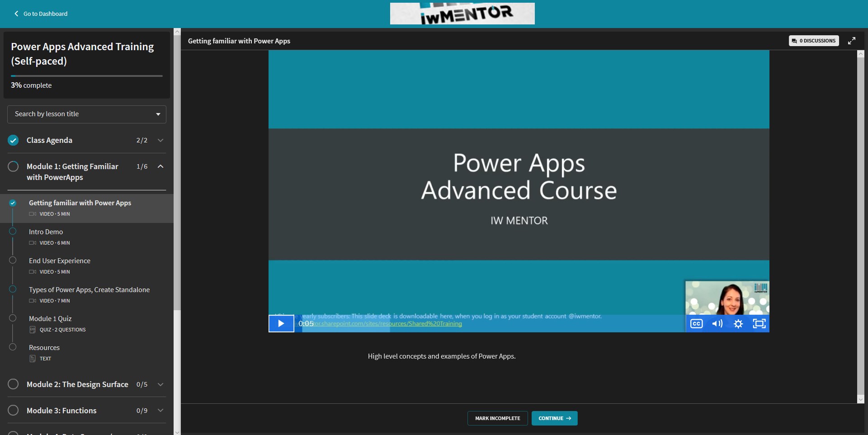This screenshot has width=868, height=435.
Task: Open the Search by lesson title dropdown
Action: (x=87, y=114)
